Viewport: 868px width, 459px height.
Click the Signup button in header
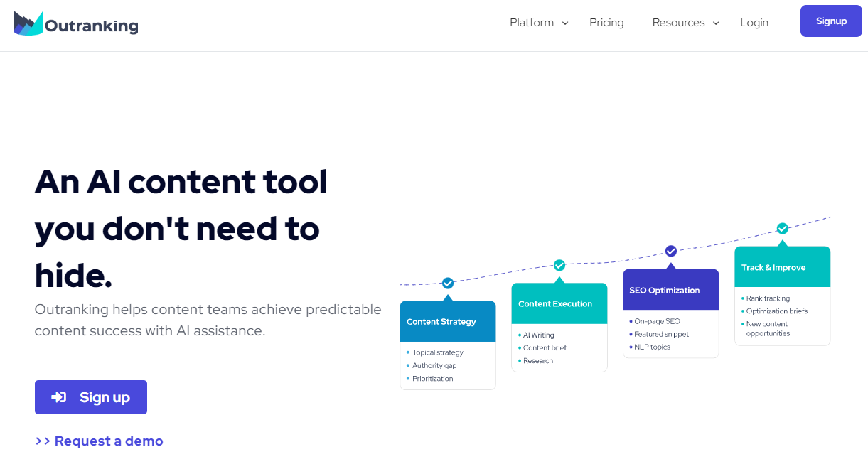click(831, 21)
